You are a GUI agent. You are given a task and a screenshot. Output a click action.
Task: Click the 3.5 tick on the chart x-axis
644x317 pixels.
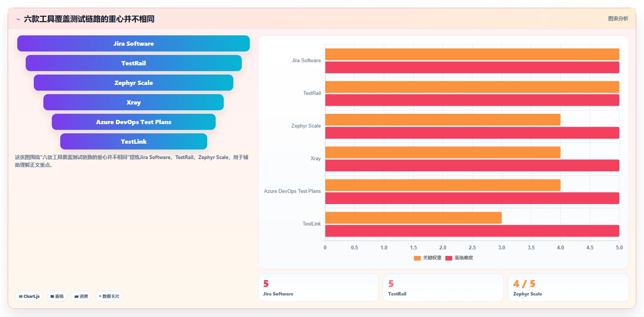tap(531, 247)
